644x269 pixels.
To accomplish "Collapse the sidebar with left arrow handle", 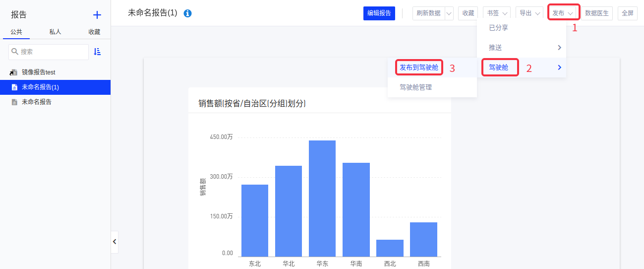I will (x=115, y=242).
